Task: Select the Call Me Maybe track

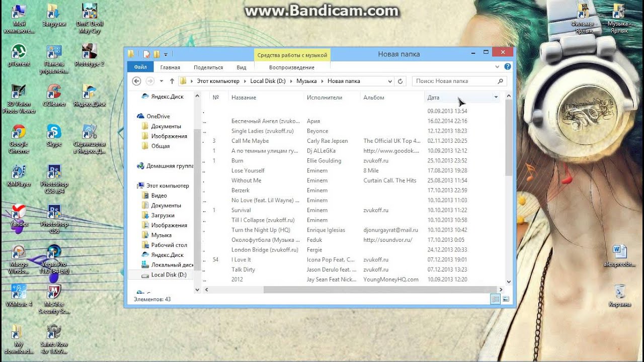Action: [250, 141]
